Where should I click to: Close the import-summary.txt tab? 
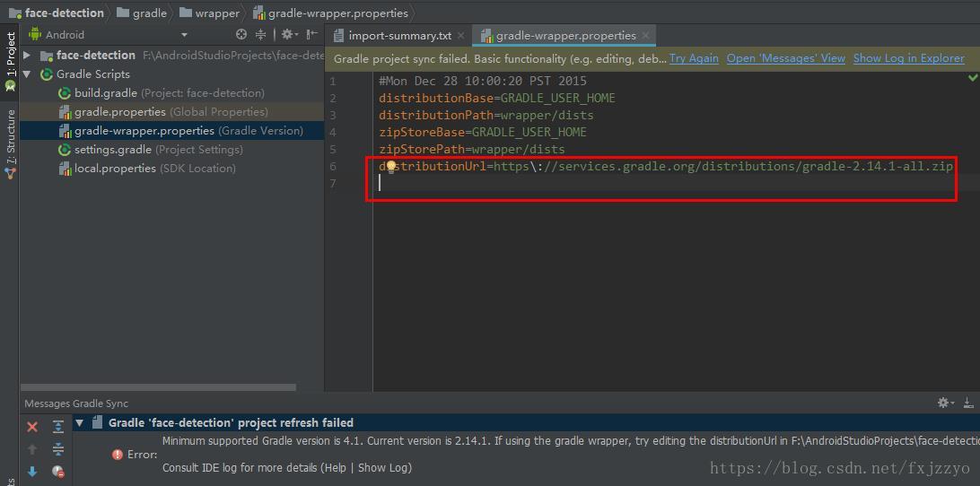[x=461, y=36]
